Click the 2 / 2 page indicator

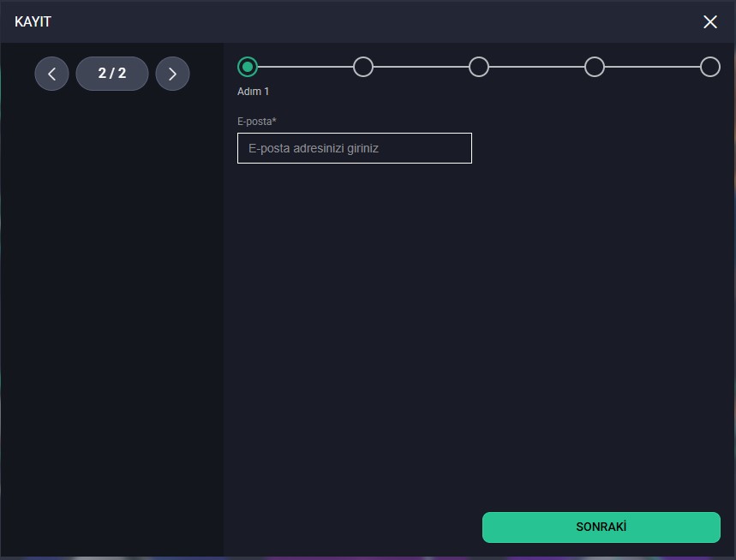112,74
